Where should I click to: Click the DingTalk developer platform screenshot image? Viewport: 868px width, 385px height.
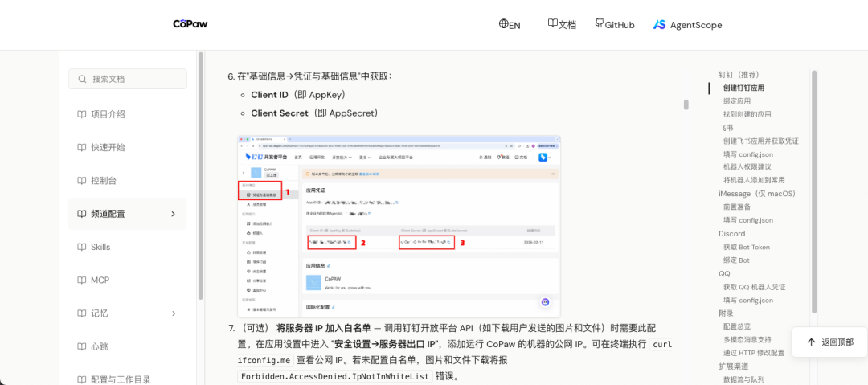[x=399, y=226]
